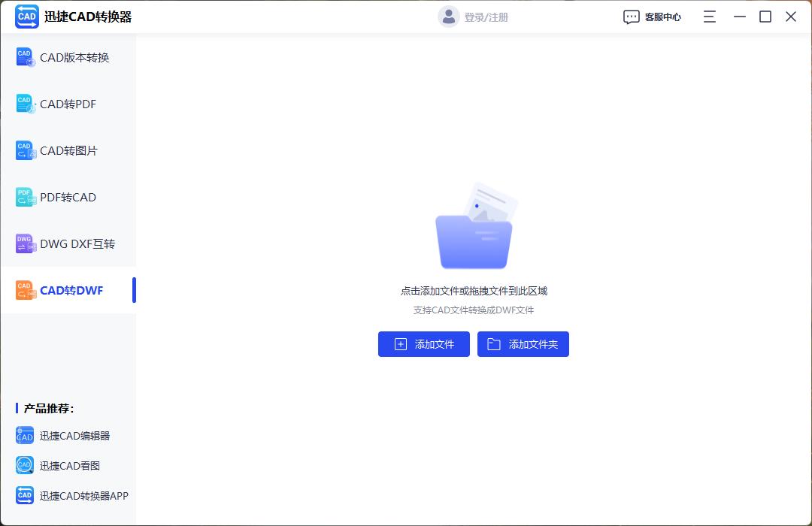Viewport: 812px width, 526px height.
Task: Click the user avatar icon
Action: [x=448, y=16]
